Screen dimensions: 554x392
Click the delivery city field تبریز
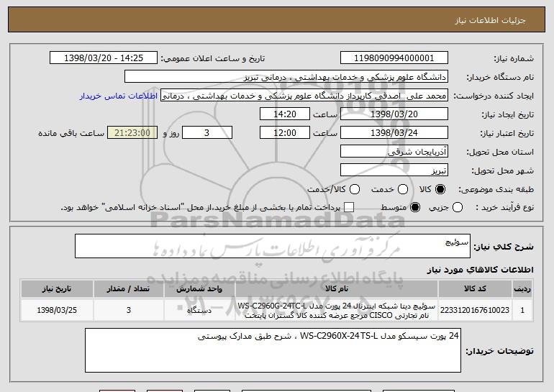(x=394, y=170)
